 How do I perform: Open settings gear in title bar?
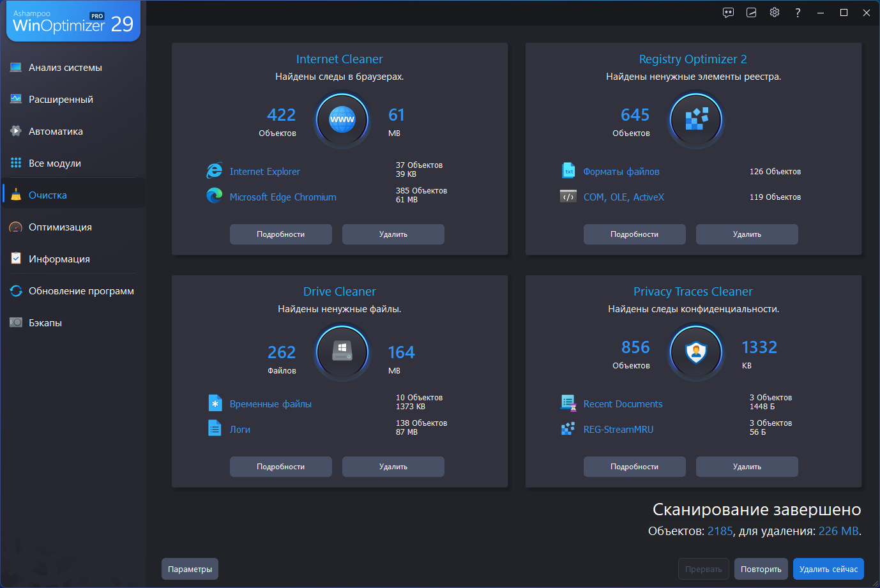coord(775,13)
